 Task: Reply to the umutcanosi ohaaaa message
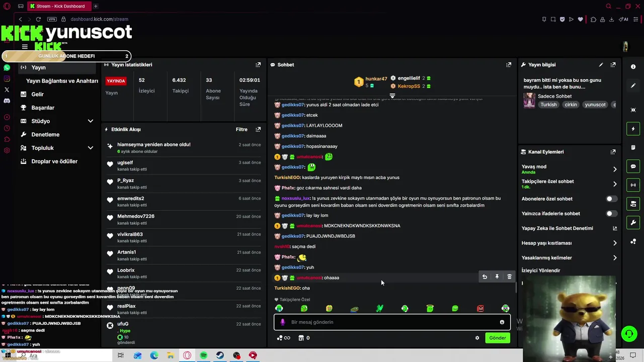tap(485, 277)
